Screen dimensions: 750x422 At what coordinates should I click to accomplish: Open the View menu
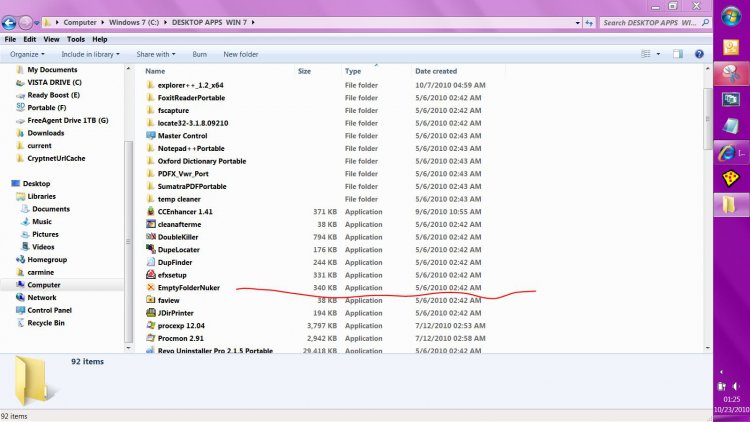click(x=51, y=39)
